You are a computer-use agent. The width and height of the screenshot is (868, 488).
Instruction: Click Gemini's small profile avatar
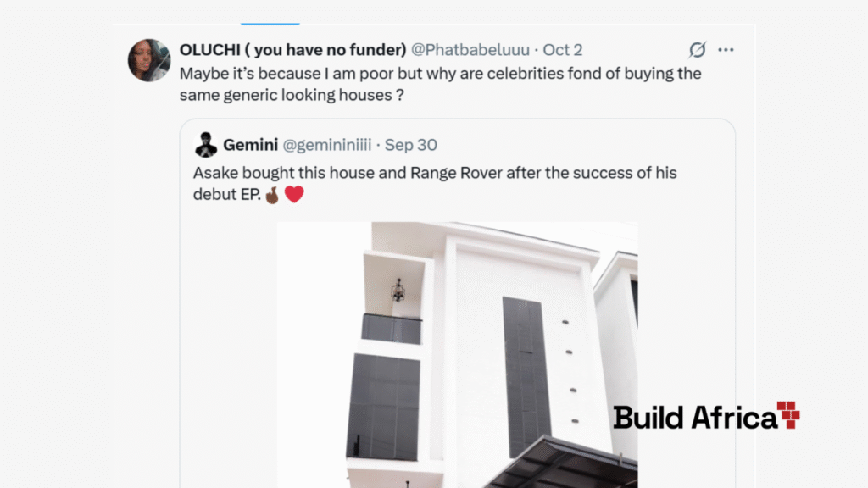[206, 145]
